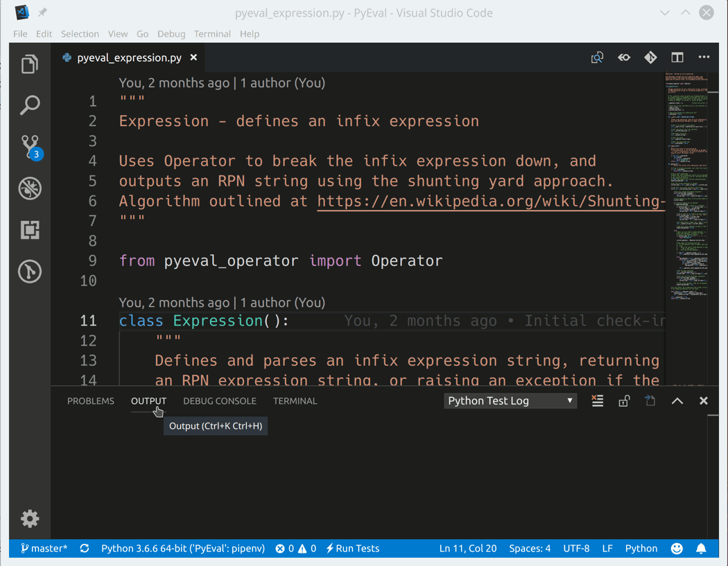Open the Terminal menu

[x=212, y=33]
